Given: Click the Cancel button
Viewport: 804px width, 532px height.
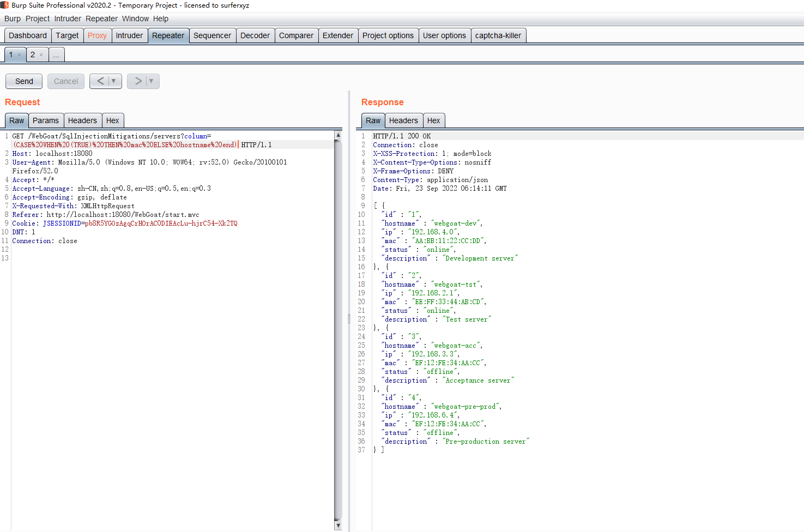Looking at the screenshot, I should [x=66, y=81].
